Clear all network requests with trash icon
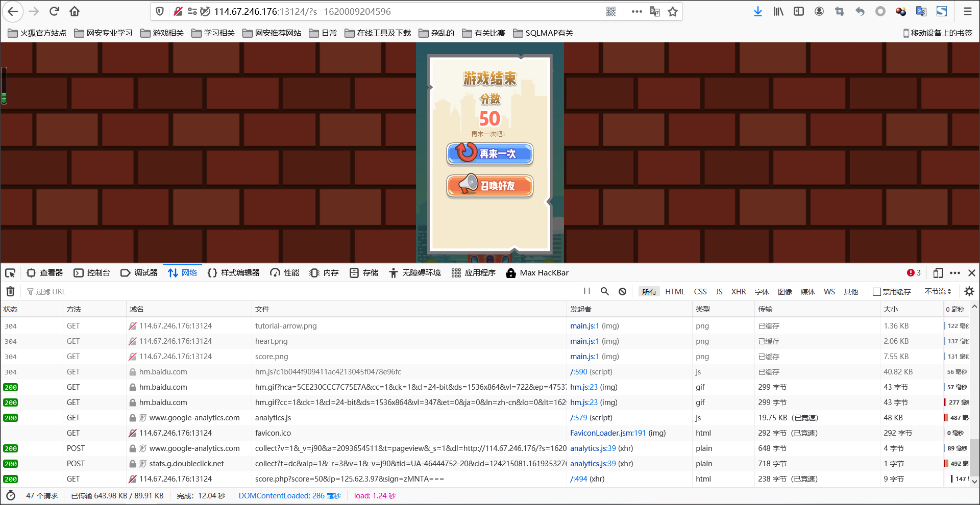 [x=10, y=291]
